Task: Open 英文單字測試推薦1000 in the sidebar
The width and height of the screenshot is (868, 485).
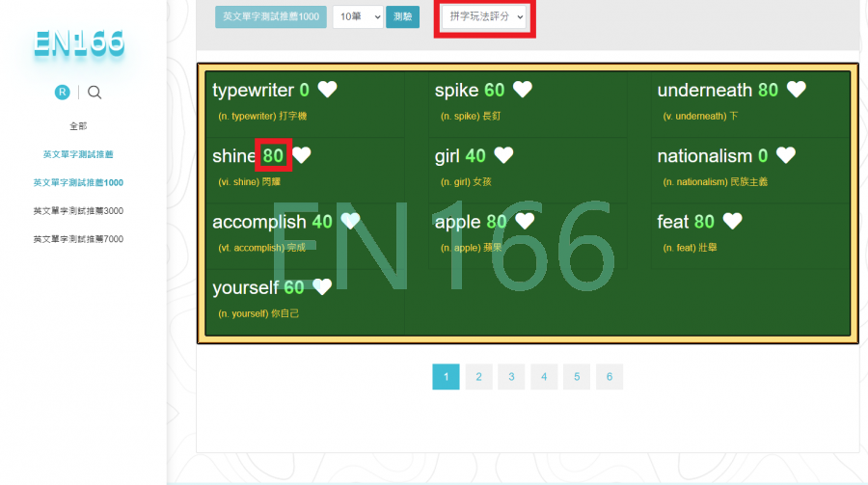Action: (78, 182)
